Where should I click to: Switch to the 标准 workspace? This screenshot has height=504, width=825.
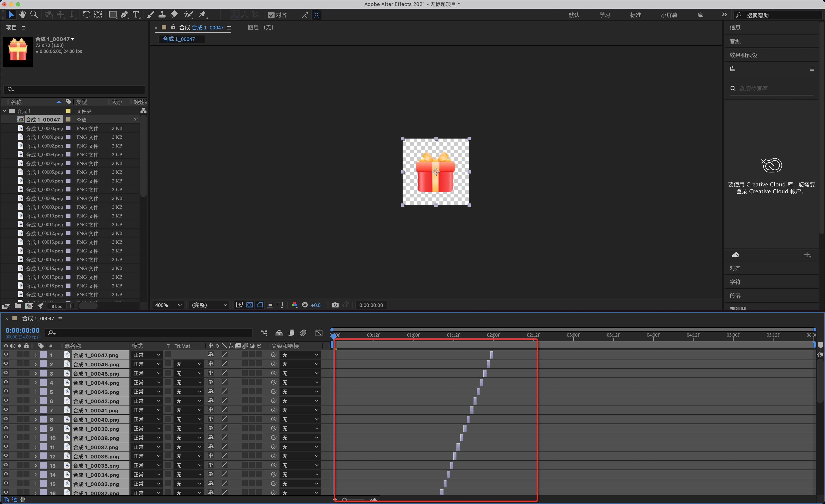[635, 15]
